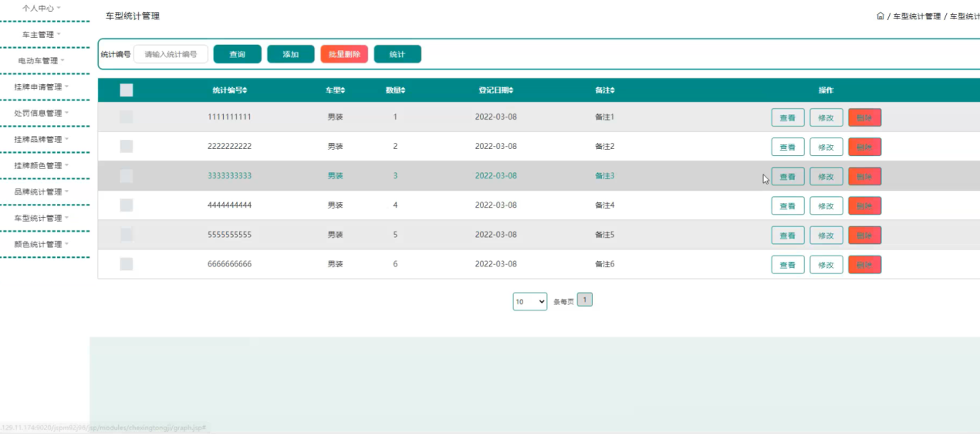The image size is (980, 434).
Task: Click the 2022-03-08 date in row 4444444444
Action: (496, 205)
